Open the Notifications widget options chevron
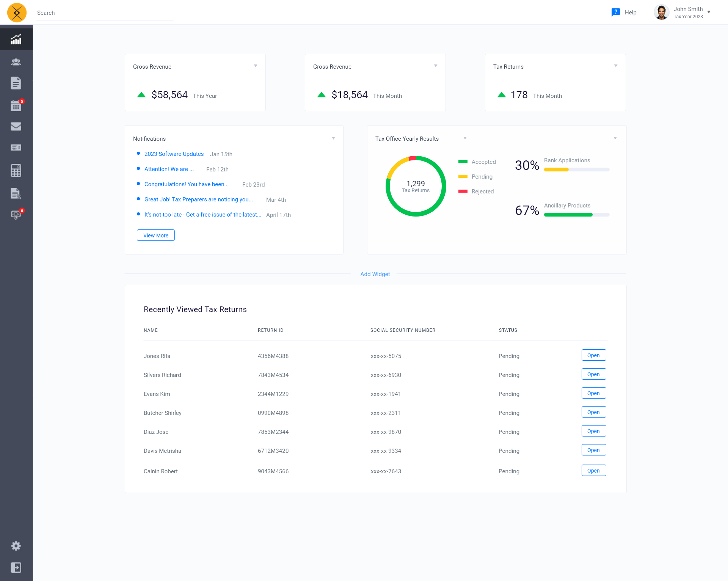The height and width of the screenshot is (581, 728). pyautogui.click(x=333, y=138)
